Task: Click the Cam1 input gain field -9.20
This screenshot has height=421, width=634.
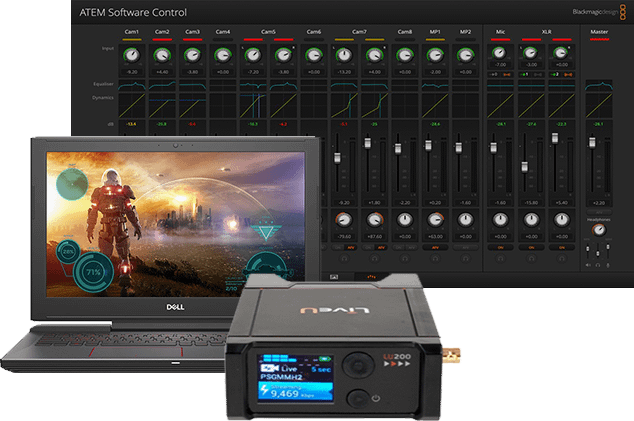Action: coord(132,72)
